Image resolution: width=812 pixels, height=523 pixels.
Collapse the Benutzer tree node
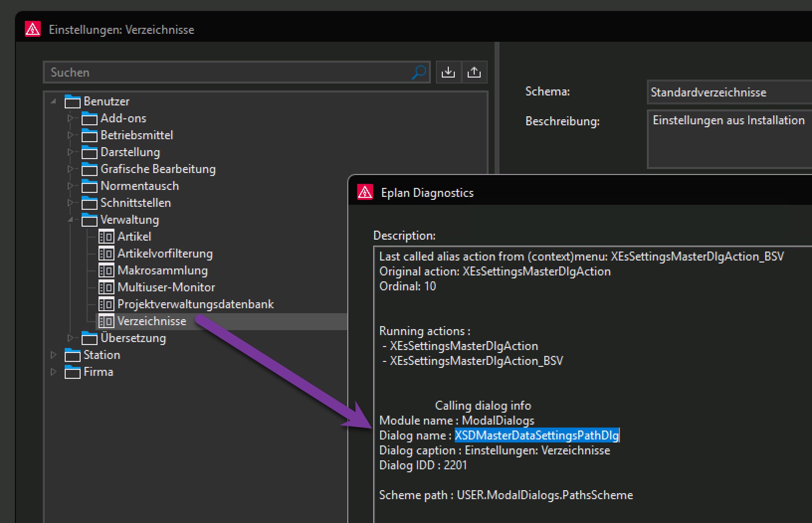coord(54,101)
